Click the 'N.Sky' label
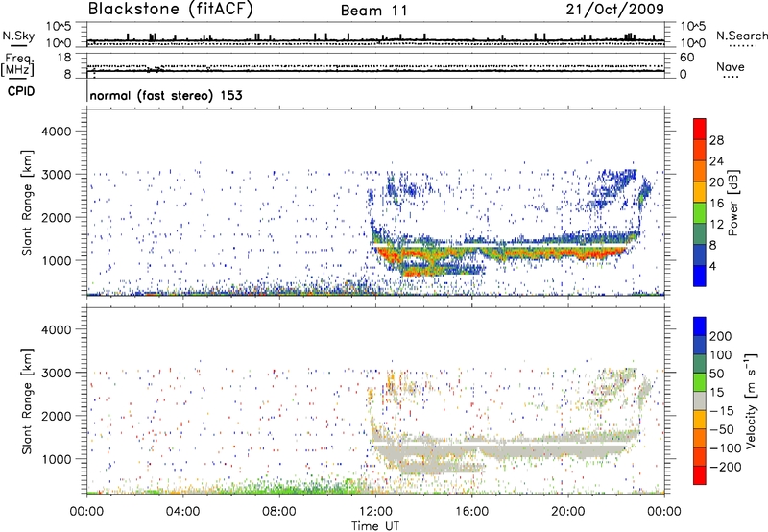Viewport: 768px width, 532px height. coord(18,36)
